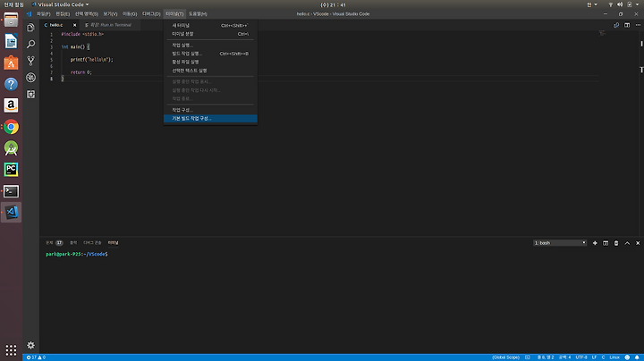Open the Selection (S) menu
Image resolution: width=644 pixels, height=361 pixels.
coord(86,14)
